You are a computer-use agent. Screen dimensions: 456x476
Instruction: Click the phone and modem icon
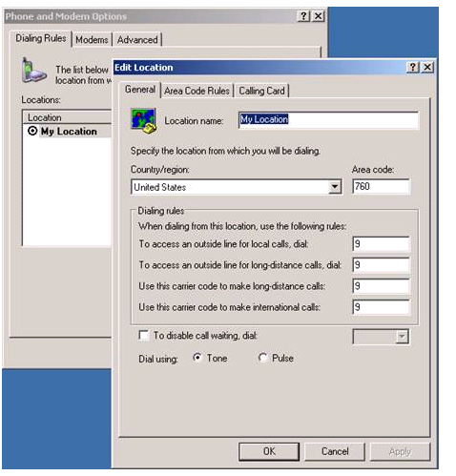[34, 71]
